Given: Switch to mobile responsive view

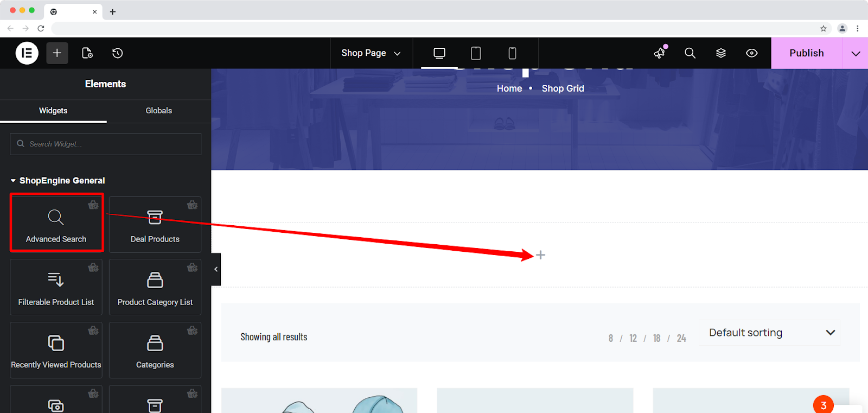Looking at the screenshot, I should point(512,53).
